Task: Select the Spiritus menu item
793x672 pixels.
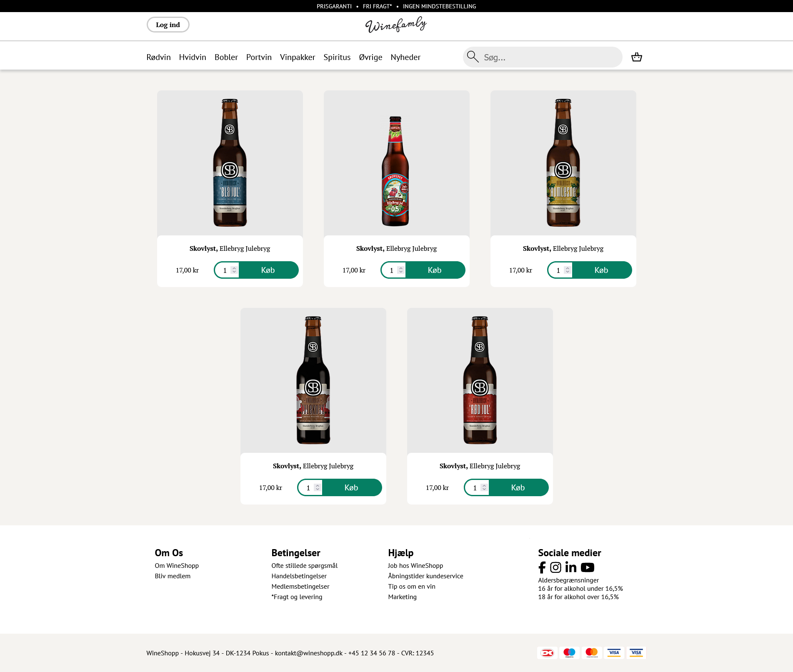Action: pyautogui.click(x=337, y=57)
